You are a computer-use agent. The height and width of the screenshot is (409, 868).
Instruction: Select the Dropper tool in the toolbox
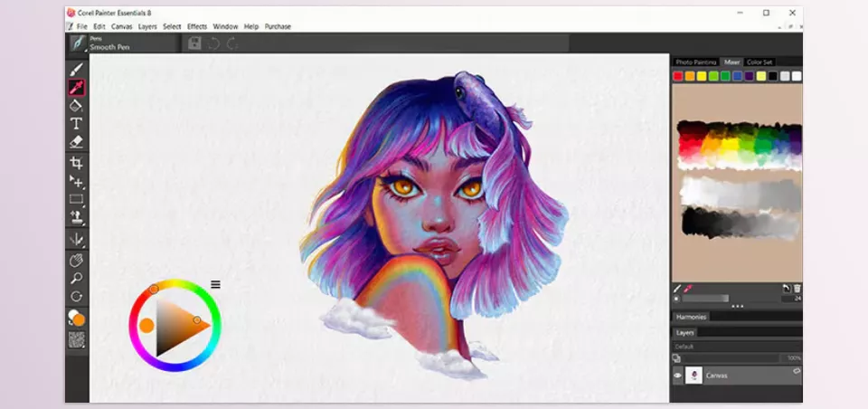coord(76,87)
